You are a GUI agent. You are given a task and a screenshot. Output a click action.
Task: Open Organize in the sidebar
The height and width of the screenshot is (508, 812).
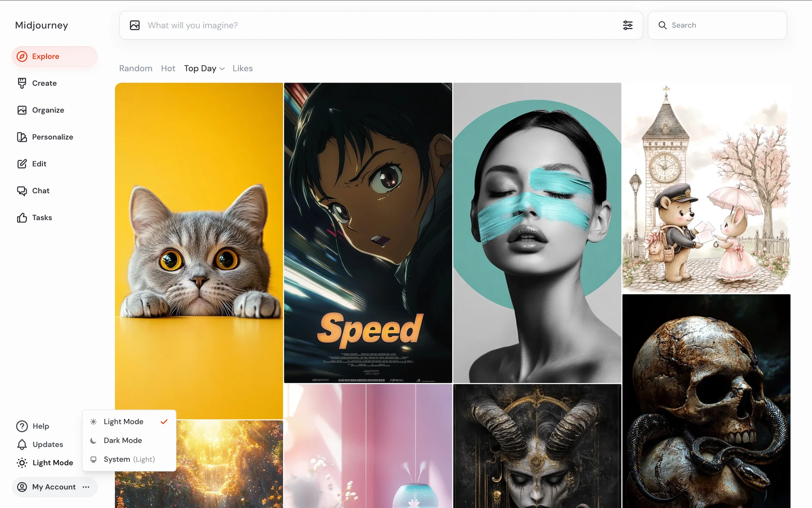point(48,110)
